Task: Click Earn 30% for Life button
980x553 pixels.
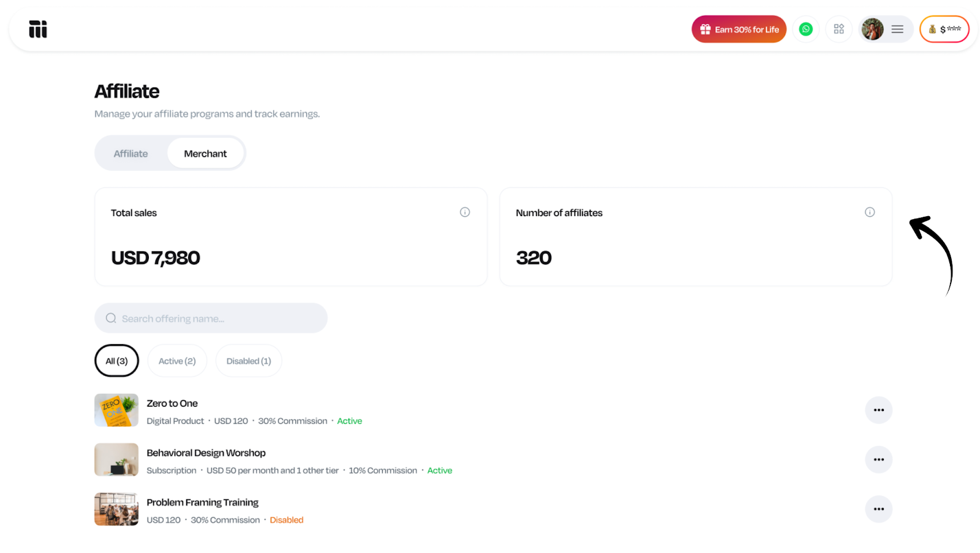Action: tap(739, 29)
